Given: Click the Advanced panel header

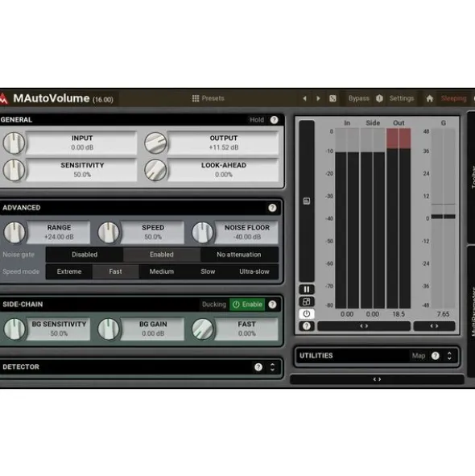Looking at the screenshot, I should pyautogui.click(x=141, y=208).
